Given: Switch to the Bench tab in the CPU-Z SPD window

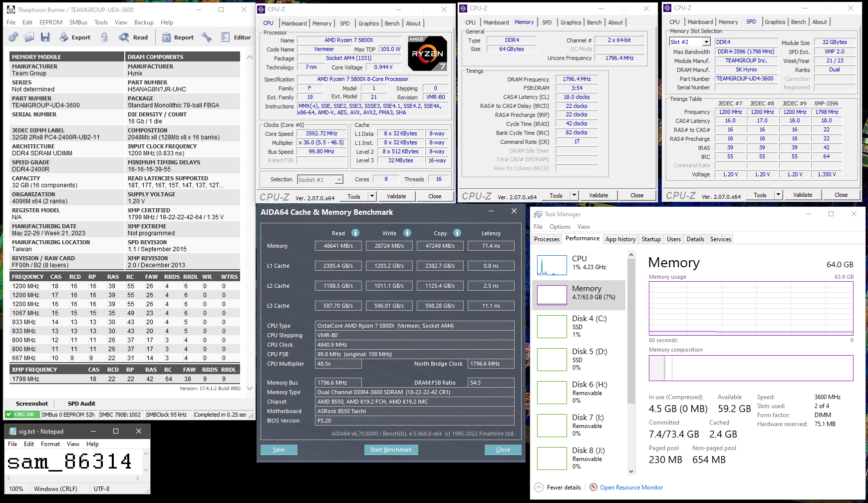Looking at the screenshot, I should point(798,22).
